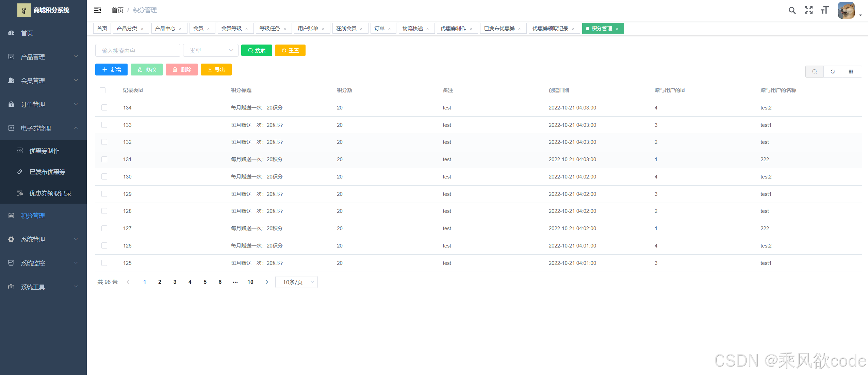Screen dimensions: 868x375
Task: Select the checkbox for record 134
Action: click(104, 107)
